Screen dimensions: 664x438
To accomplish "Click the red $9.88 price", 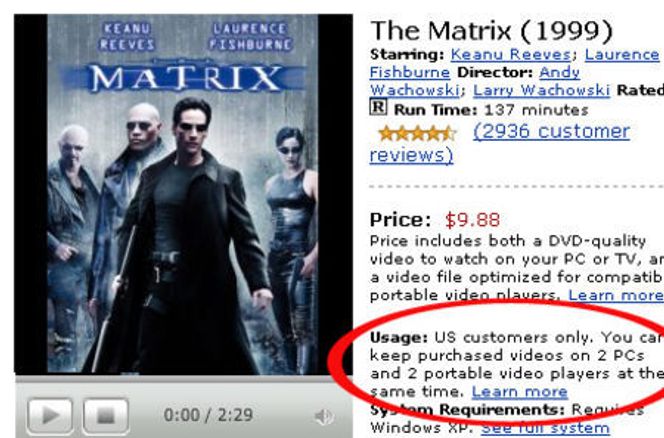I will pyautogui.click(x=472, y=220).
